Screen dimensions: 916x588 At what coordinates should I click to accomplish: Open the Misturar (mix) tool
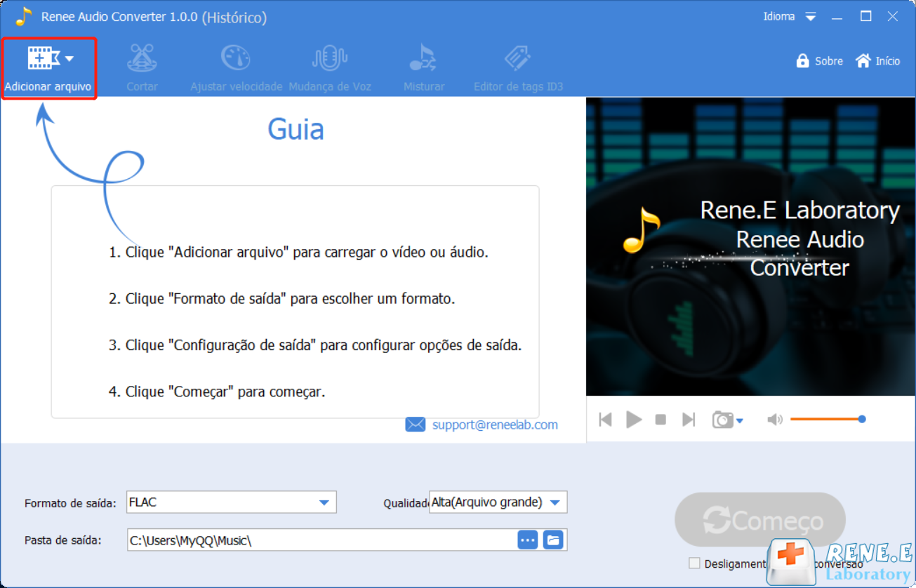pyautogui.click(x=424, y=68)
